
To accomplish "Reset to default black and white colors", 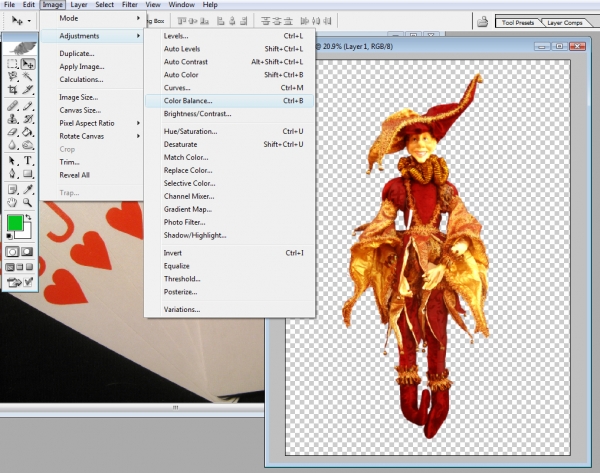I will 9,236.
